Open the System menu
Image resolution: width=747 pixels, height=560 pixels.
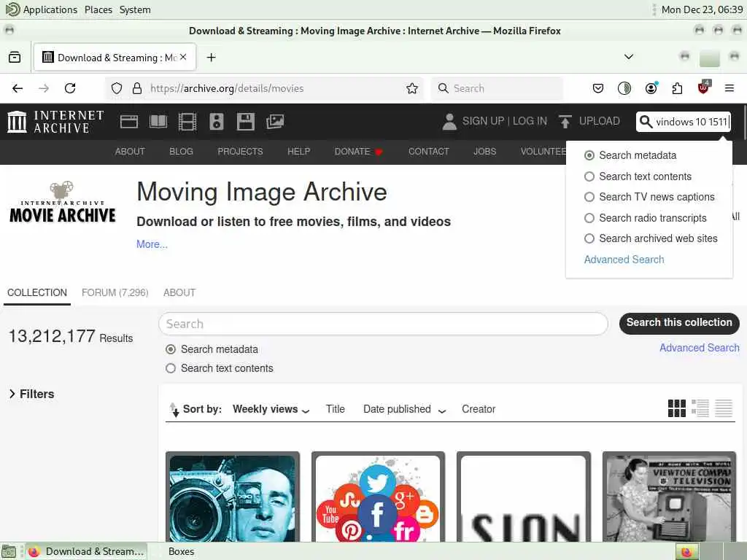click(x=135, y=9)
